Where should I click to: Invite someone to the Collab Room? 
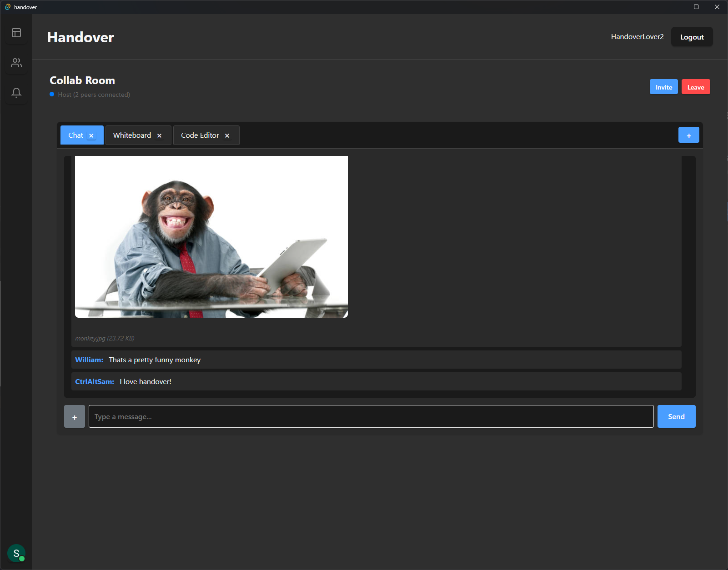[x=663, y=86]
